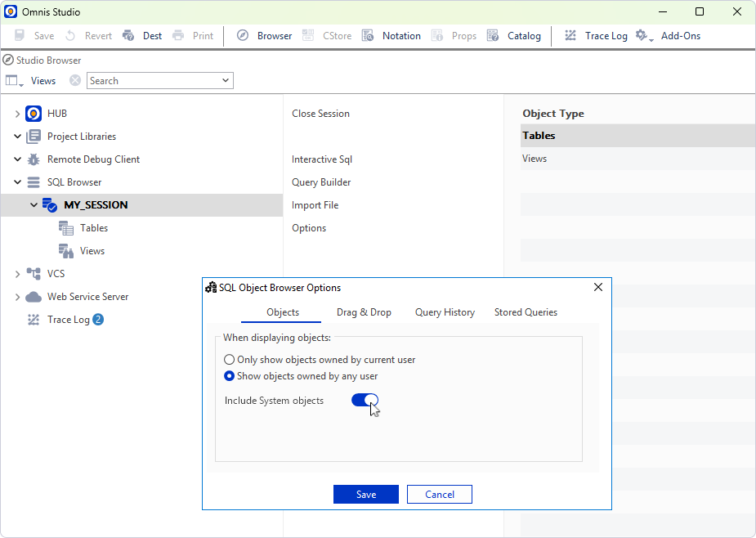The image size is (756, 538).
Task: Click the Views layout icon
Action: 14,81
